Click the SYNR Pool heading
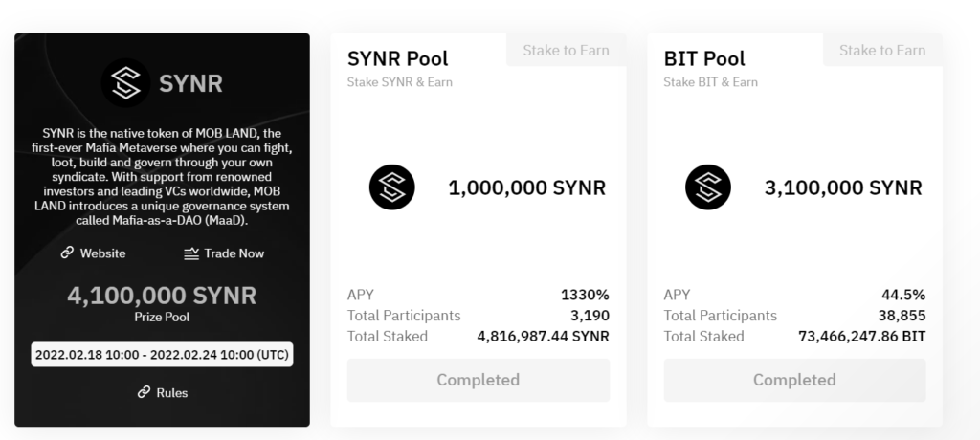This screenshot has width=980, height=440. pyautogui.click(x=397, y=58)
